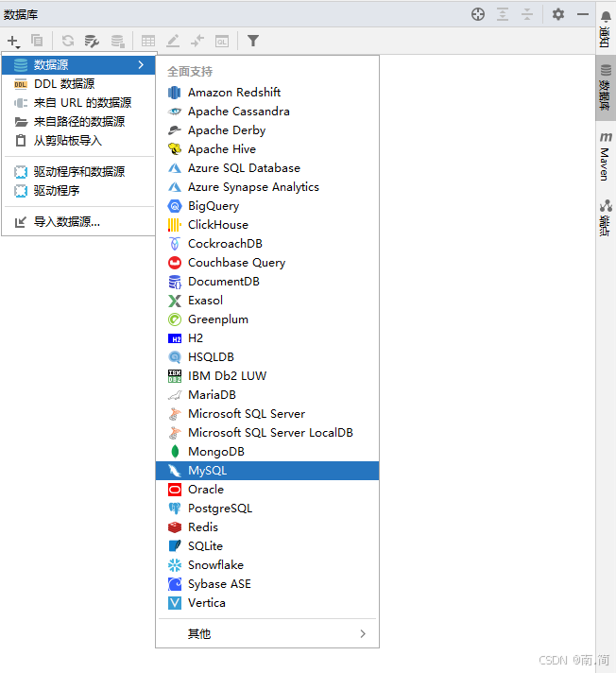Open data source properties icon
Image resolution: width=616 pixels, height=673 pixels.
(92, 41)
